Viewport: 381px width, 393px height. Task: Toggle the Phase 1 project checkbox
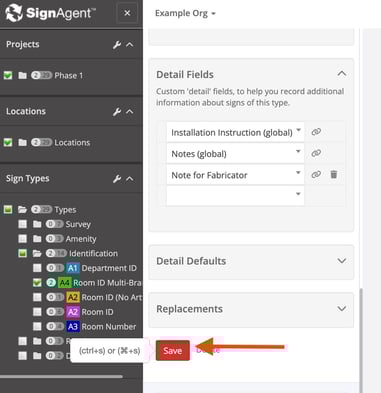pyautogui.click(x=8, y=76)
